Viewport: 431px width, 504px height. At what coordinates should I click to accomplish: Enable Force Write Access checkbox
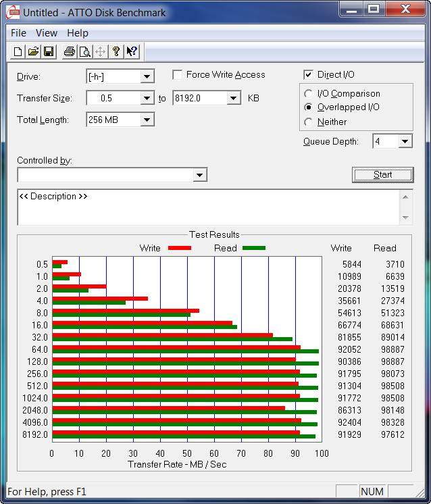178,74
